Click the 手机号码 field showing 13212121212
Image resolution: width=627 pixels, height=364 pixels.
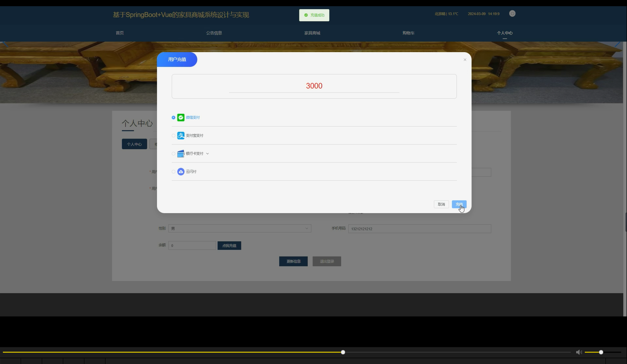pyautogui.click(x=419, y=229)
